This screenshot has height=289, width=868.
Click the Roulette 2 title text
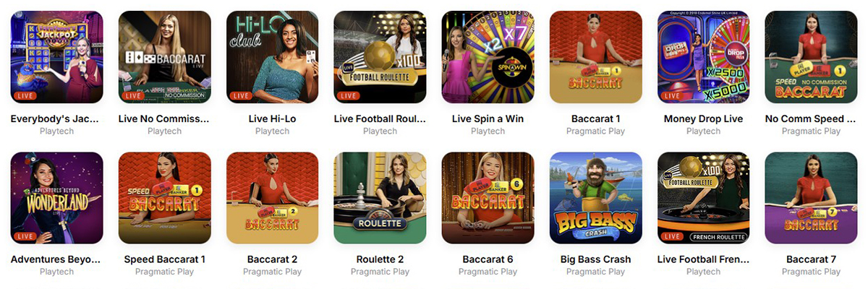[x=380, y=259]
